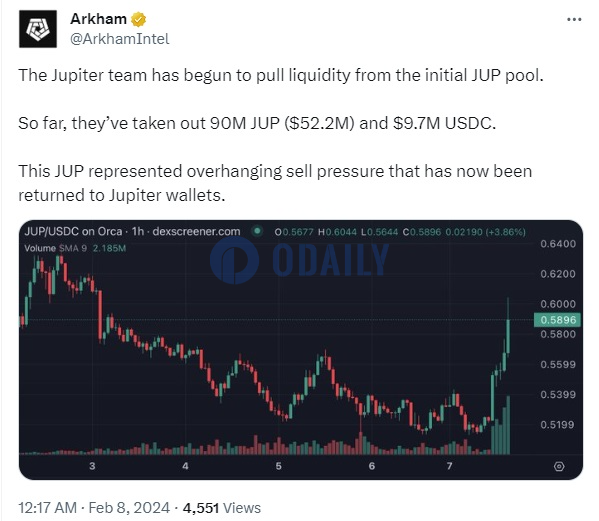Click the gold verified badge
The image size is (599, 521).
pos(138,19)
